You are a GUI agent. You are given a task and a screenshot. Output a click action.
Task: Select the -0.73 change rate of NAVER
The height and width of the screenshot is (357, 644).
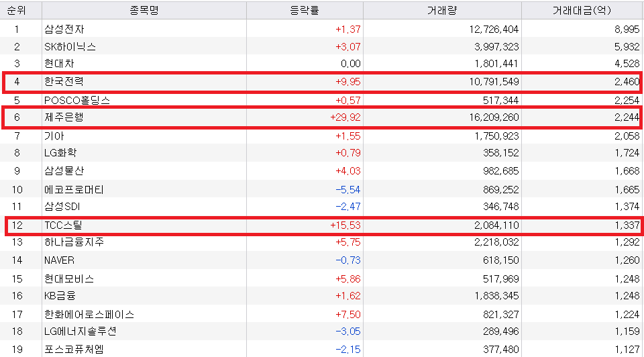pyautogui.click(x=348, y=260)
